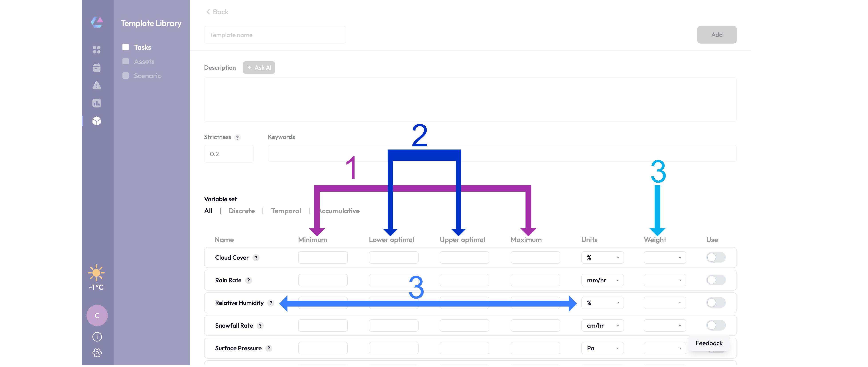Image resolution: width=868 pixels, height=367 pixels.
Task: Switch to the Discrete variable tab
Action: (241, 211)
